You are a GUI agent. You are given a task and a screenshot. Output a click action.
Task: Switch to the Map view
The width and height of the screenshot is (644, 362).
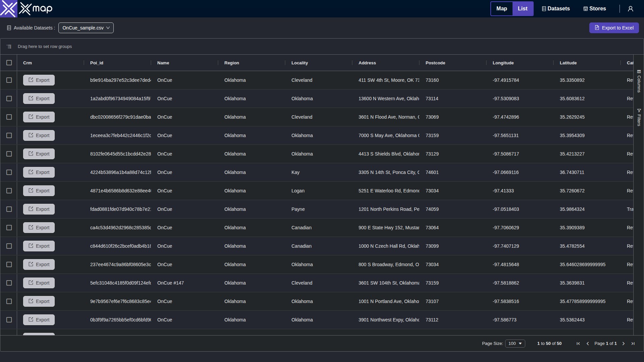tap(501, 8)
